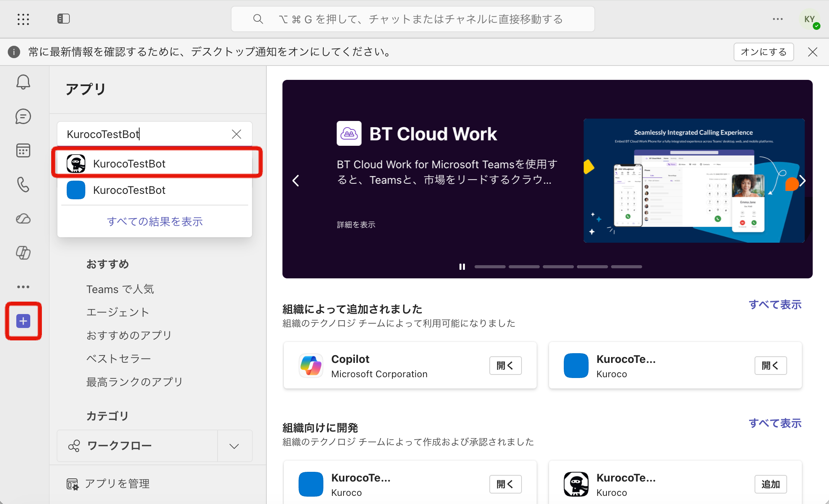Screen dimensions: 829x504
Task: Click すべての結果を表示 link
Action: point(155,221)
